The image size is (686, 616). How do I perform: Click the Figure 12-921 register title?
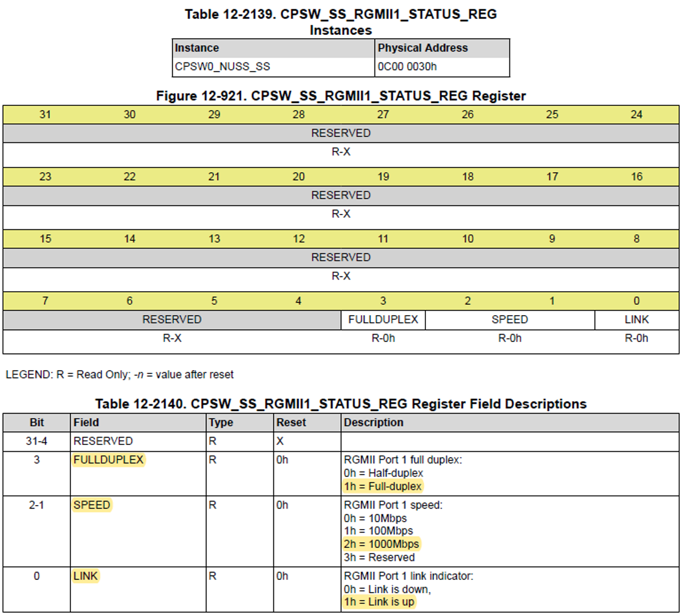[341, 96]
